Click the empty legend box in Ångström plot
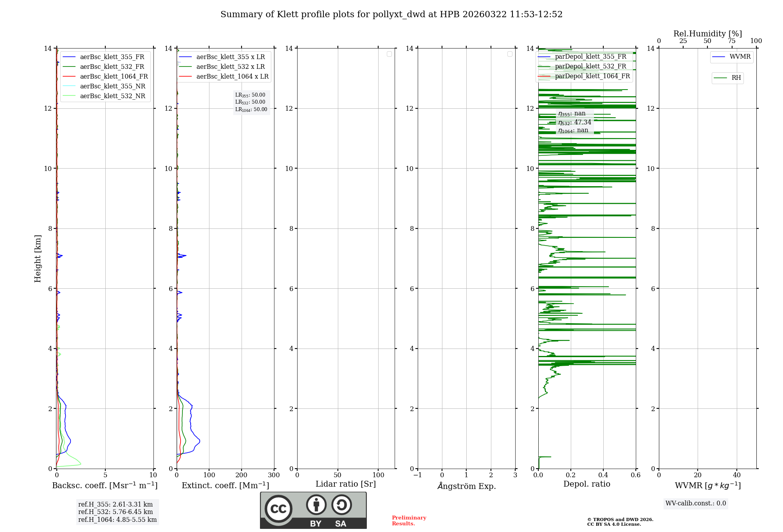783x532 pixels. (x=510, y=54)
